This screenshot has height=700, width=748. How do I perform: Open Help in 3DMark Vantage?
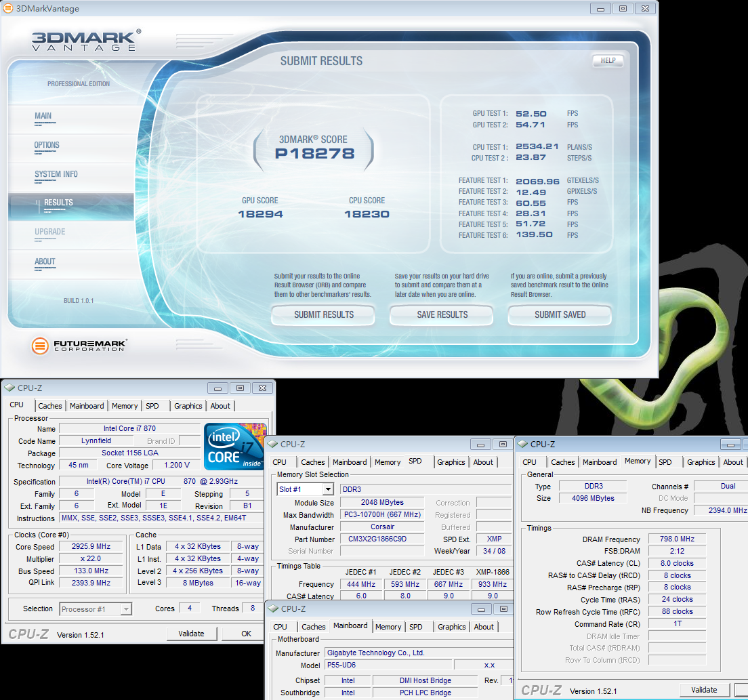(608, 61)
